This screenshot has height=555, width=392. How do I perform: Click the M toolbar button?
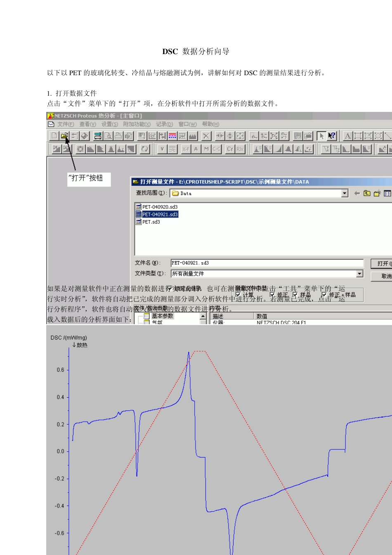click(x=206, y=149)
